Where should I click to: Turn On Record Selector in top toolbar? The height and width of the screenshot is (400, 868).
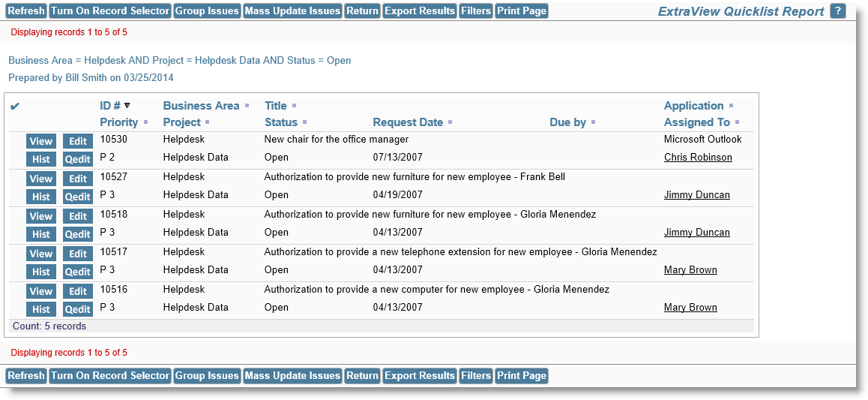[109, 11]
